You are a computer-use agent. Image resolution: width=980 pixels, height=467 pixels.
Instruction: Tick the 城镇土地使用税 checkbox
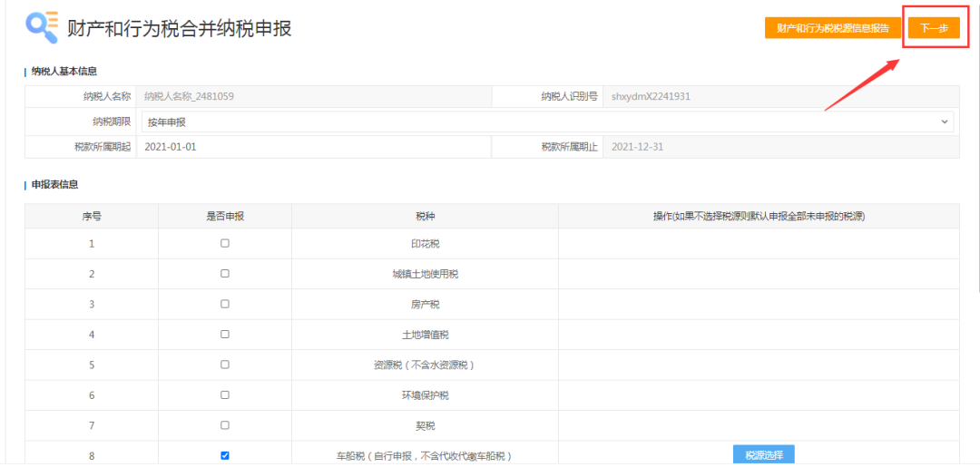pos(225,274)
